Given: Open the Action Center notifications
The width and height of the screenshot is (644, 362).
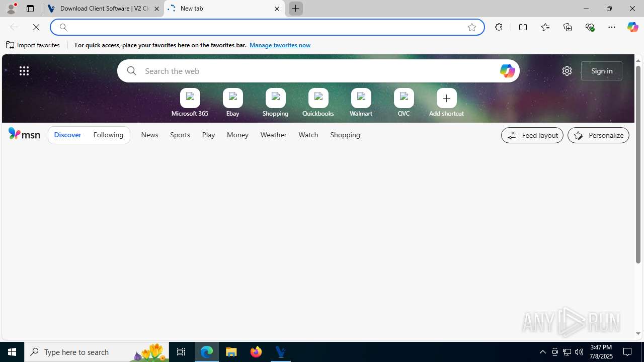Looking at the screenshot, I should 628,352.
